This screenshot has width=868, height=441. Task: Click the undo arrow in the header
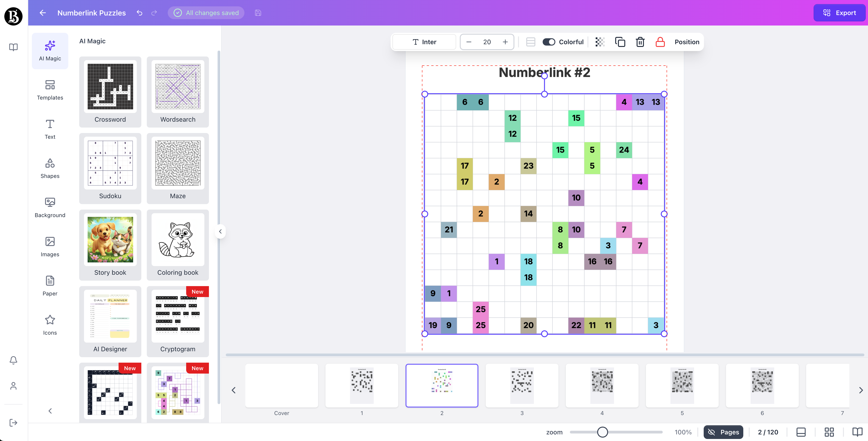[x=139, y=13]
